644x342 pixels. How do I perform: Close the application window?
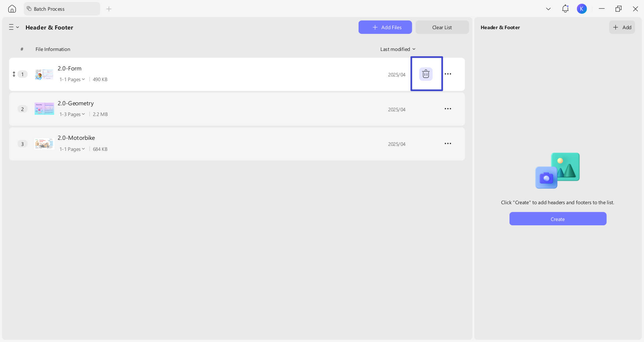coord(635,9)
